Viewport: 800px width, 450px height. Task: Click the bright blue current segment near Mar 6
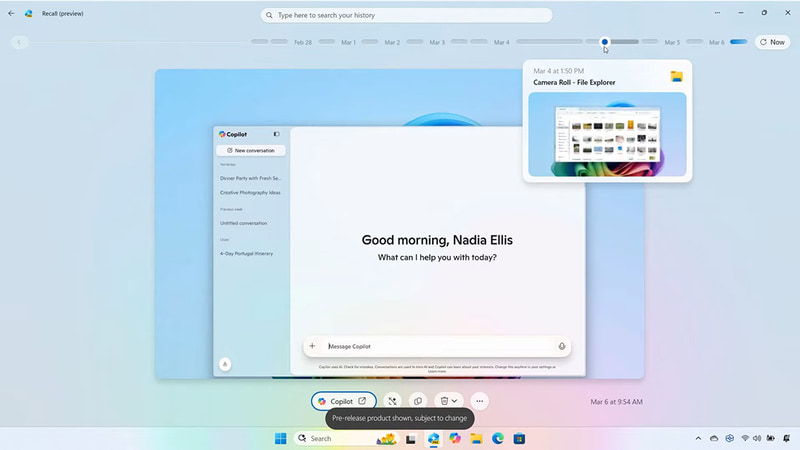[738, 42]
